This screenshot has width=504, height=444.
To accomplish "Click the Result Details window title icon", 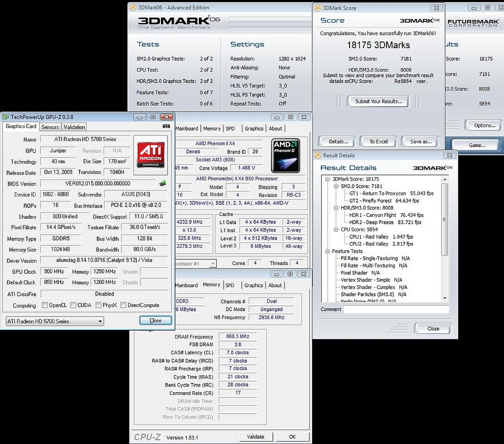I will [x=318, y=155].
